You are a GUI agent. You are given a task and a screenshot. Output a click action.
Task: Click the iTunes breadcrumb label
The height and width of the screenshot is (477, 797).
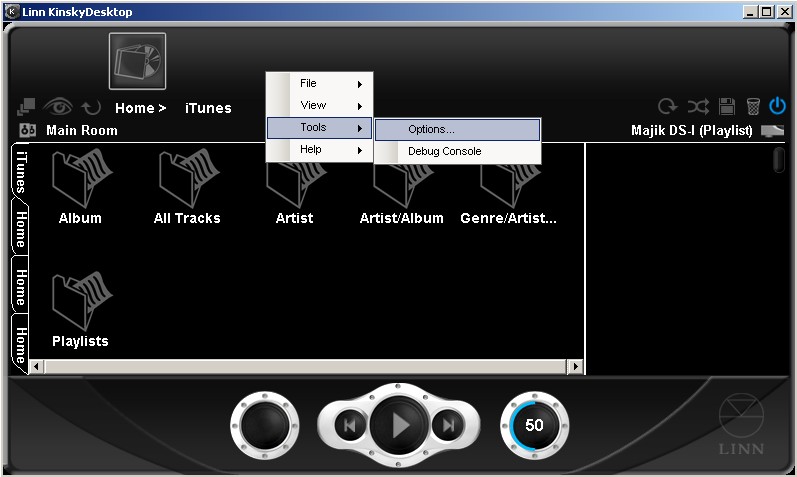coord(208,108)
